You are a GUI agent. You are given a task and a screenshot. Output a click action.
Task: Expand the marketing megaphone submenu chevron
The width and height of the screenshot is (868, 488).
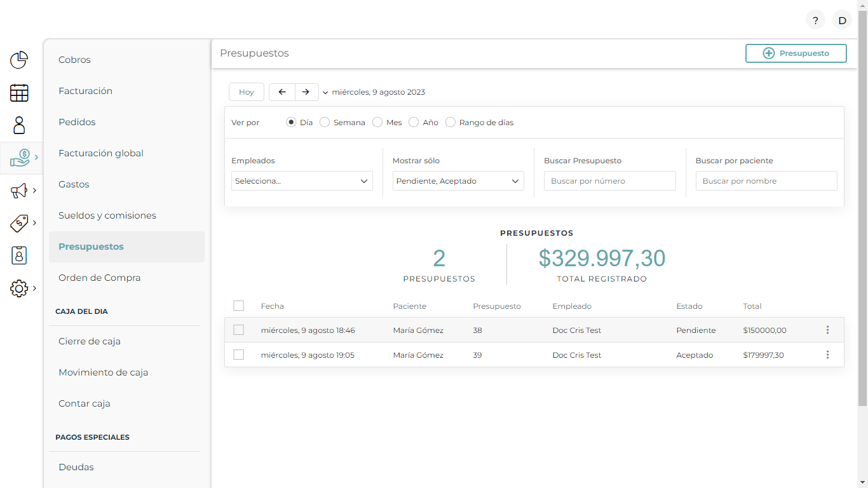click(x=34, y=190)
